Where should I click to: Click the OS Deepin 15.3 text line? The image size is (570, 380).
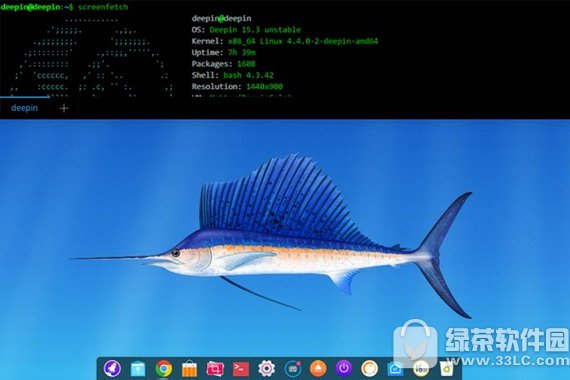246,29
